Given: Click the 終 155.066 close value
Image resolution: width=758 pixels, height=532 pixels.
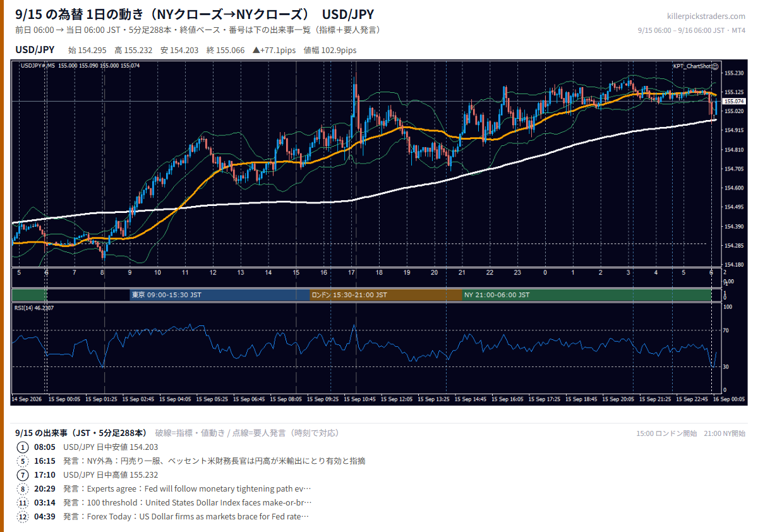Looking at the screenshot, I should pos(226,51).
